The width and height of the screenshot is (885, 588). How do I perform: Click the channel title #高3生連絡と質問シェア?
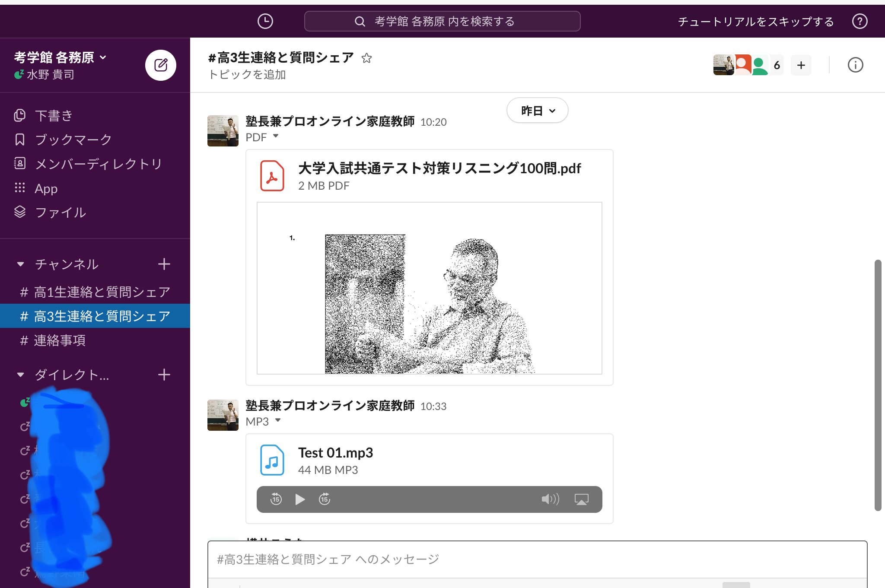pos(281,57)
